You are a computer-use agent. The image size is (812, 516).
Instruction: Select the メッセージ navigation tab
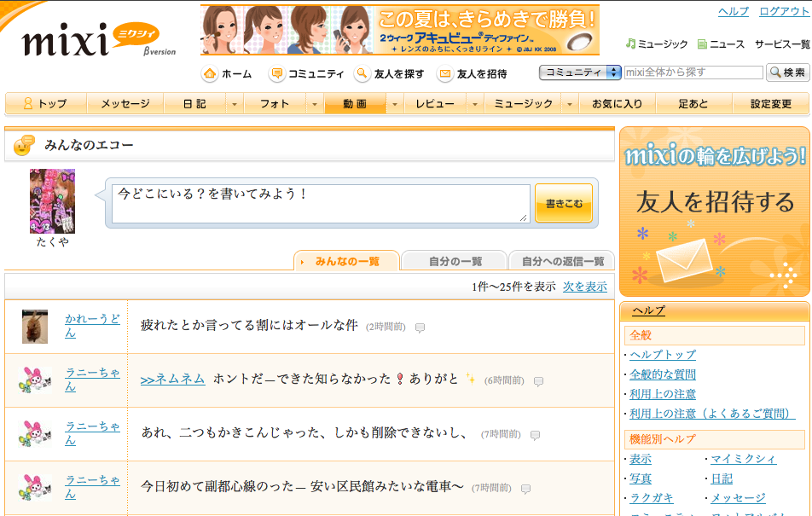[x=125, y=103]
